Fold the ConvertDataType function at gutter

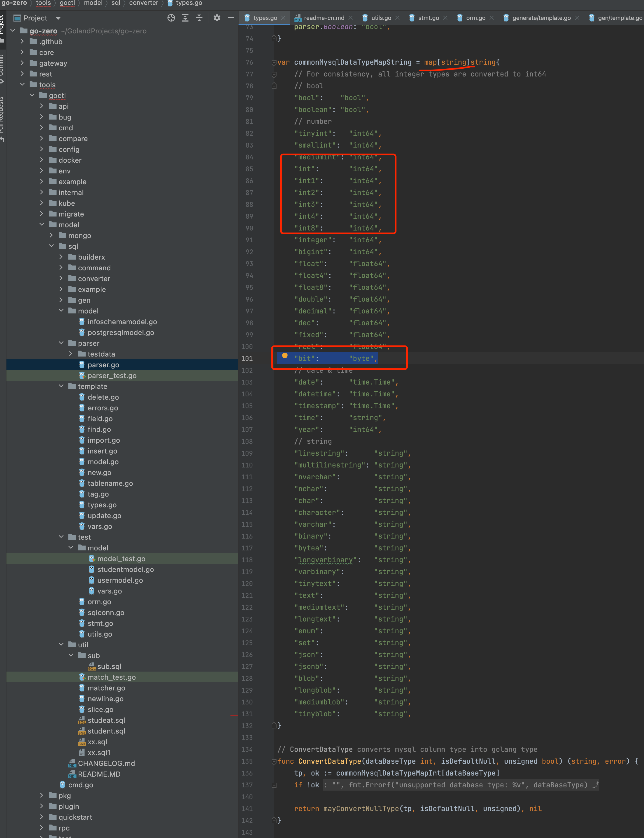[274, 761]
